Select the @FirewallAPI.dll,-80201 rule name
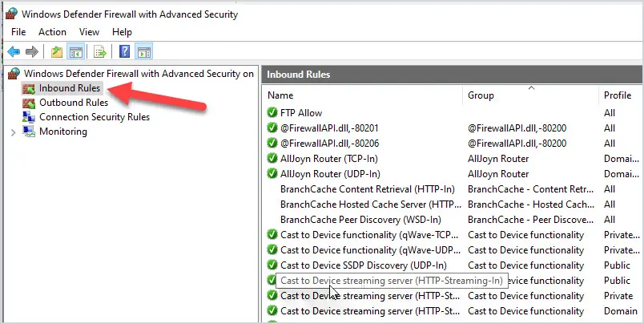The height and width of the screenshot is (324, 644). [329, 128]
